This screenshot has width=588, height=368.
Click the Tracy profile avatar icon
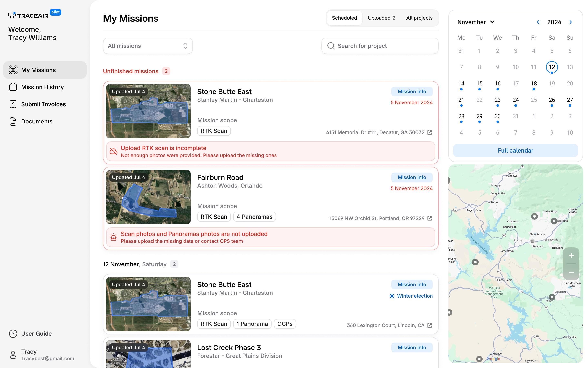point(13,355)
